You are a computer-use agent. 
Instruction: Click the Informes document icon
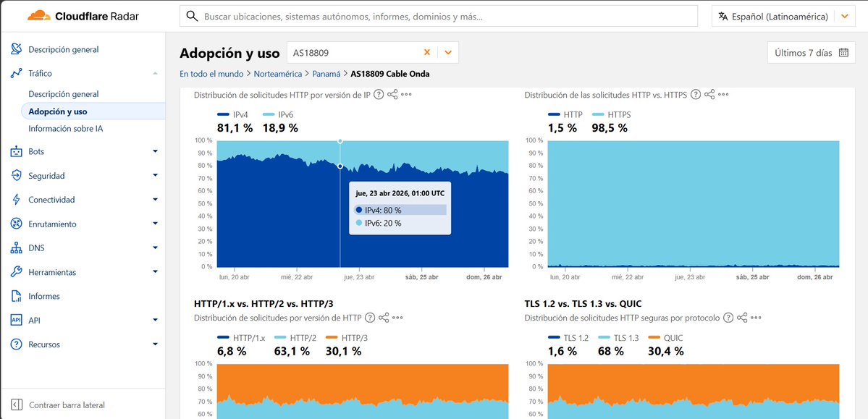(x=17, y=296)
